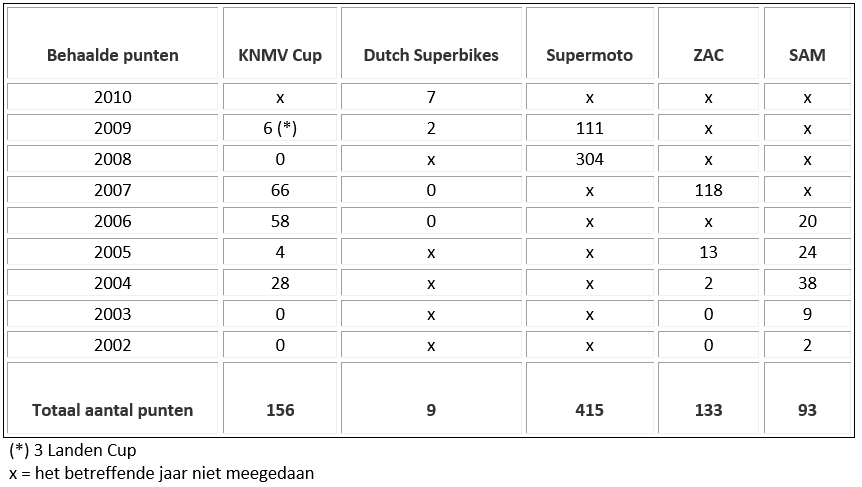The image size is (862, 487).
Task: Select the 118 ZAC value for 2007
Action: click(708, 190)
